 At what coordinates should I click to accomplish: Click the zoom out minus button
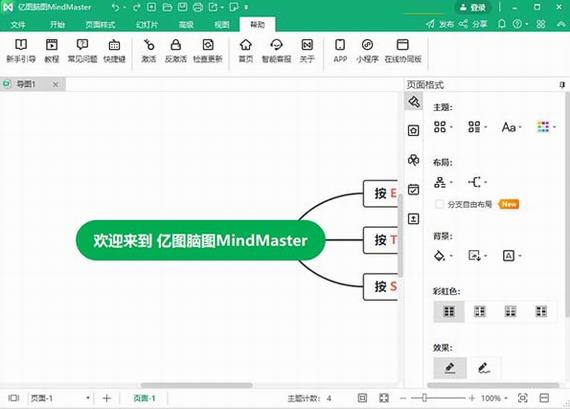point(403,398)
